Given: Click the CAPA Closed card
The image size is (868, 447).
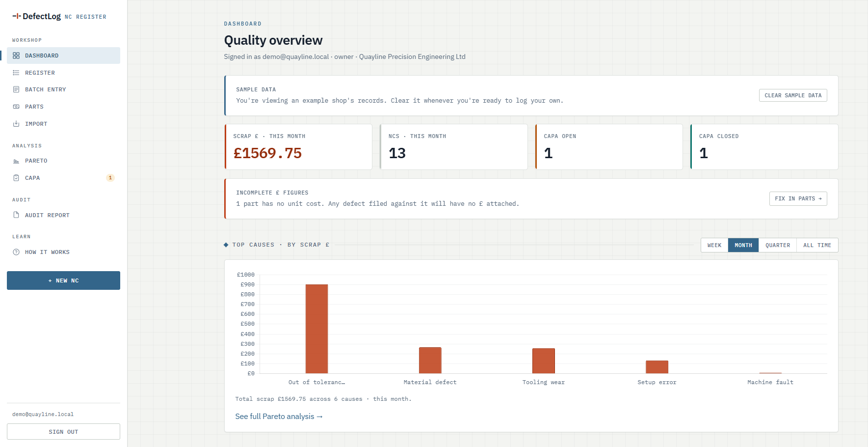Looking at the screenshot, I should pyautogui.click(x=764, y=147).
